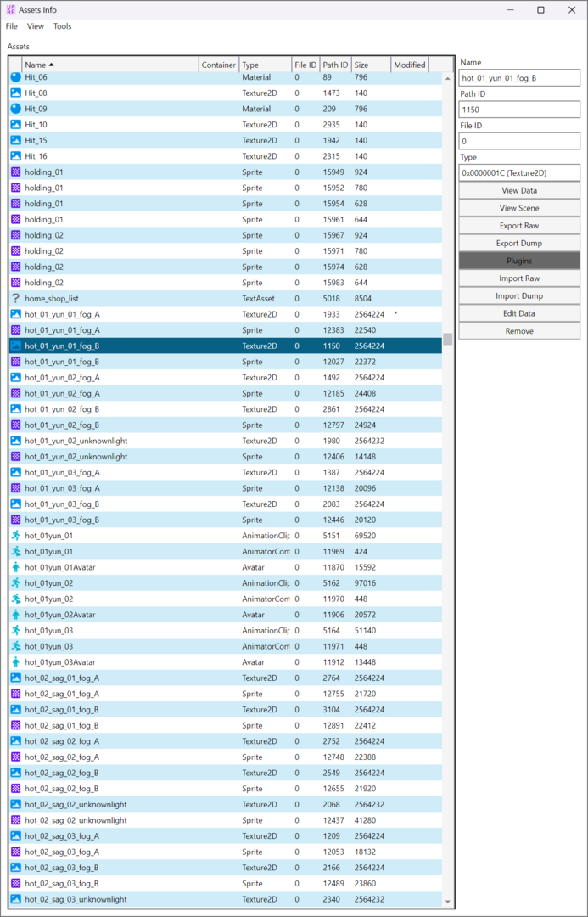The height and width of the screenshot is (917, 588).
Task: Click the File ID input field
Action: coord(519,141)
